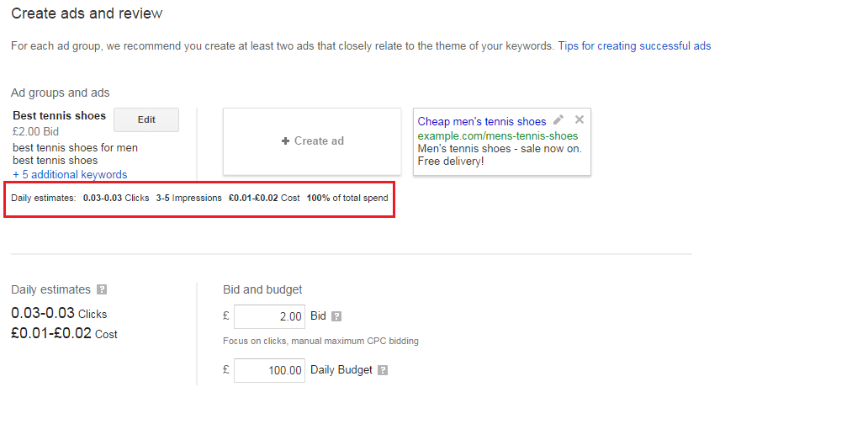This screenshot has height=424, width=868.
Task: Open the Daily estimates help icon
Action: [x=101, y=289]
